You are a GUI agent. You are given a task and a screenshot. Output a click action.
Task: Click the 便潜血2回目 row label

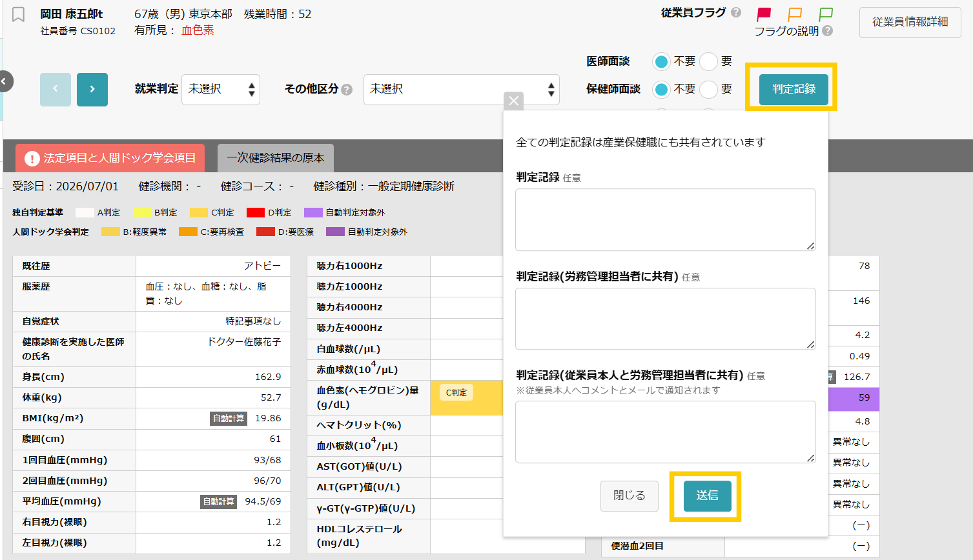click(637, 546)
